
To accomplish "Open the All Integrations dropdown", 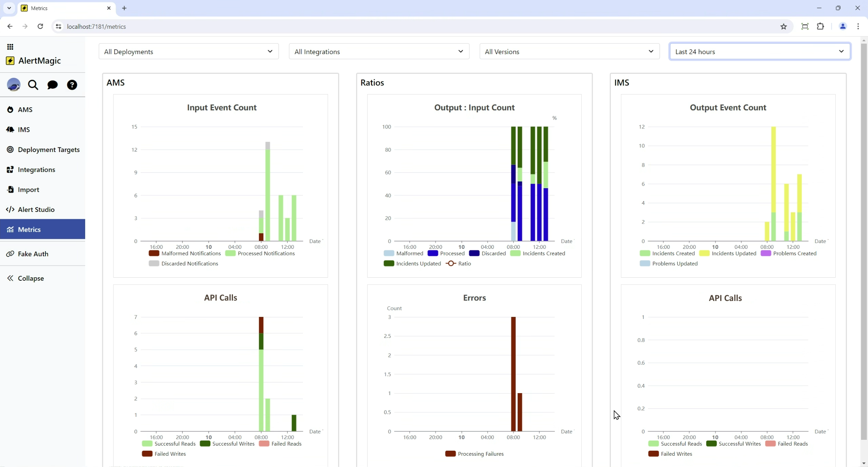I will pos(379,52).
